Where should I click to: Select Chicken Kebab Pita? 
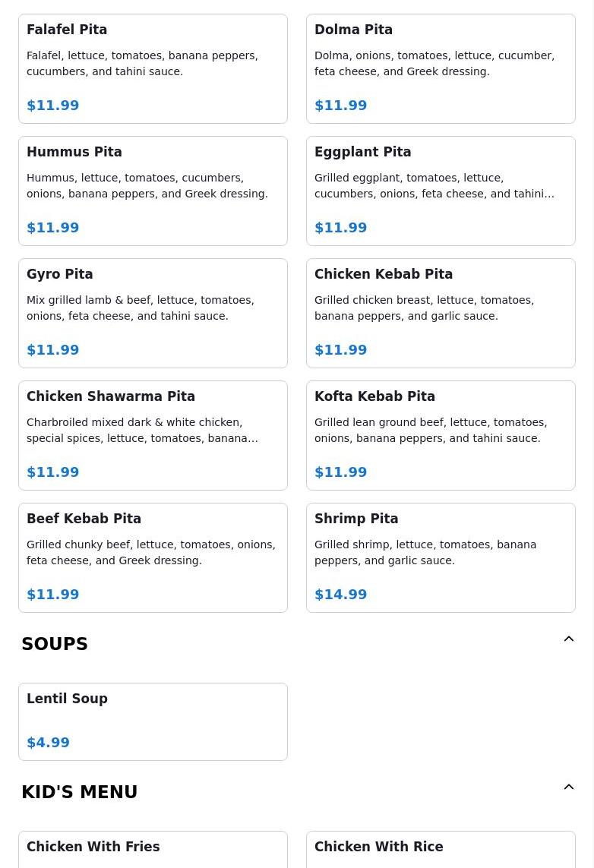[x=441, y=313]
